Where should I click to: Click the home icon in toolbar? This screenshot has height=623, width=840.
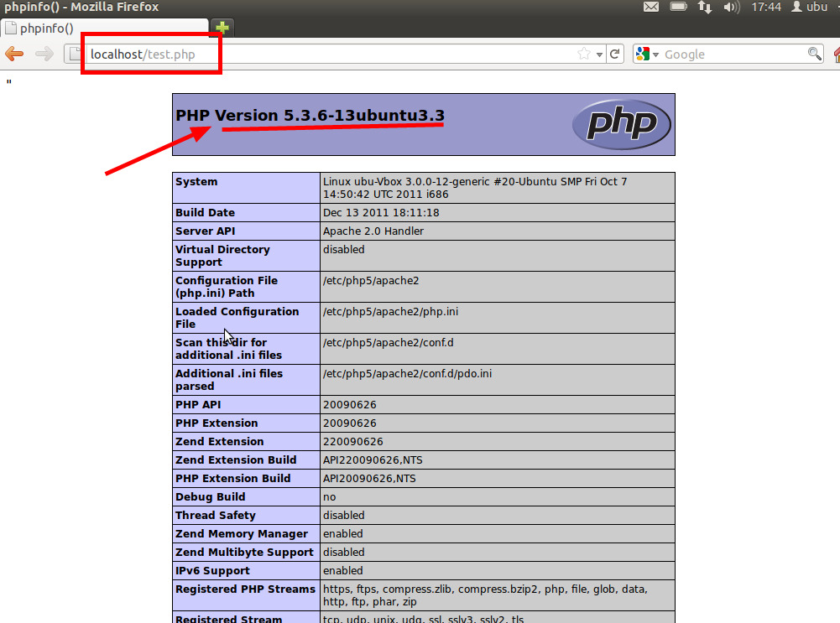coord(836,55)
